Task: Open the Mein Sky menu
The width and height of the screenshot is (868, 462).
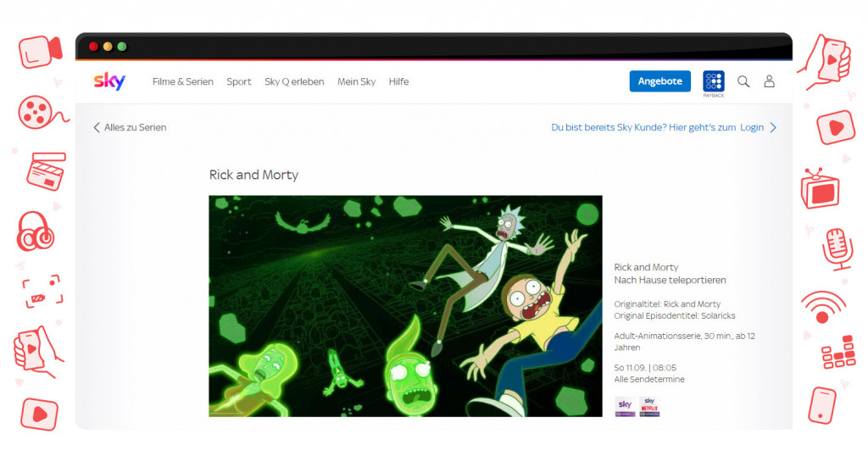Action: click(357, 81)
